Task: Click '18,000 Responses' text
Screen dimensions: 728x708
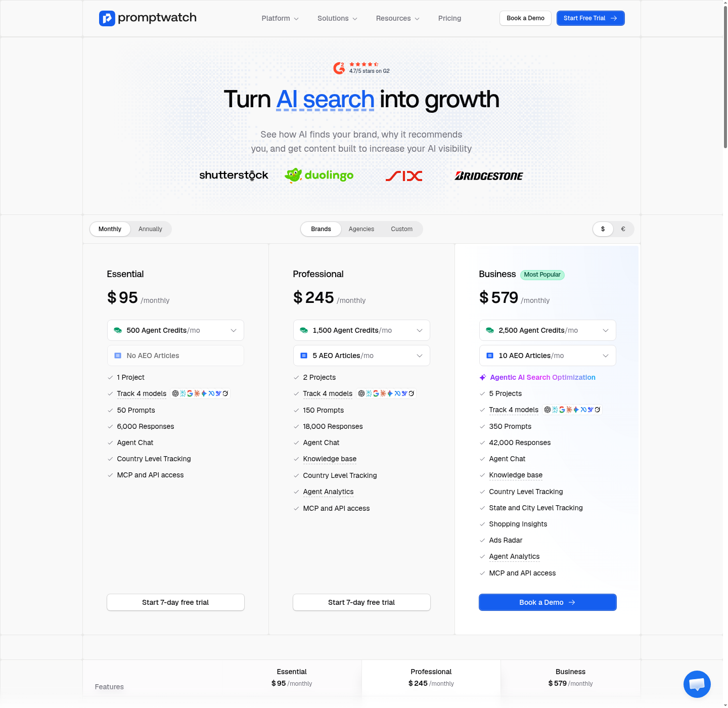Action: 333,426
